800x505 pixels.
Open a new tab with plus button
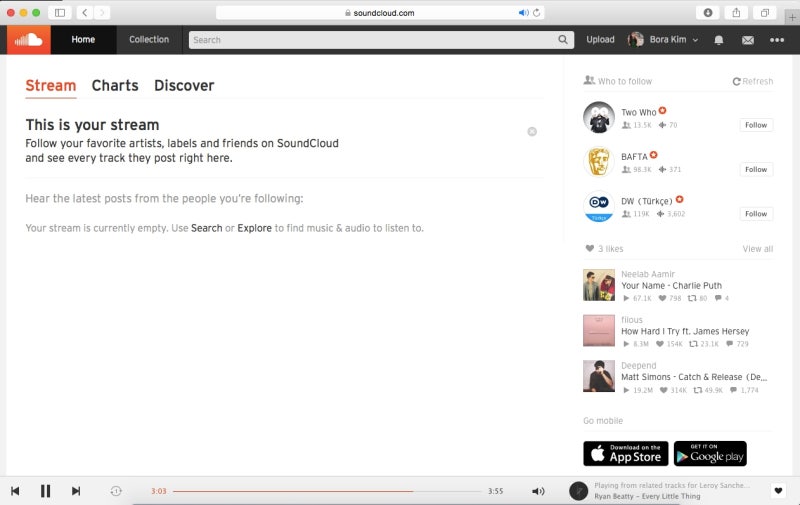[792, 17]
